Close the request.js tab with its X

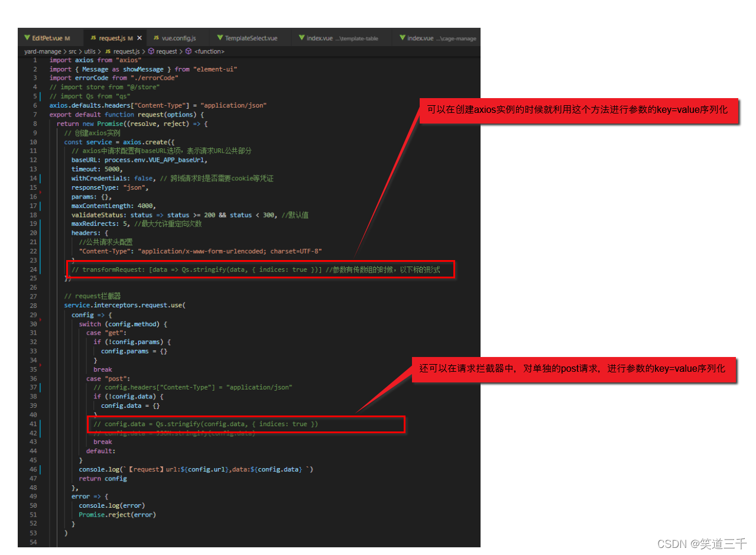[x=139, y=38]
